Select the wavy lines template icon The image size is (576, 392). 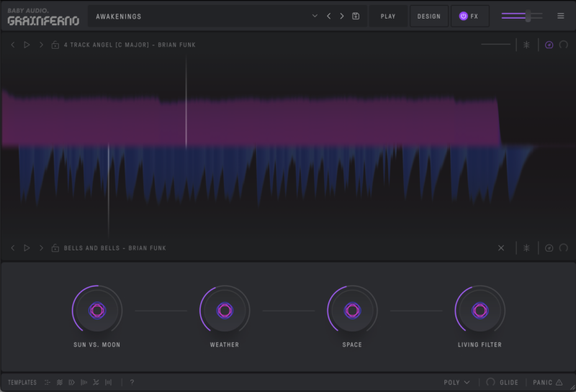click(x=60, y=383)
